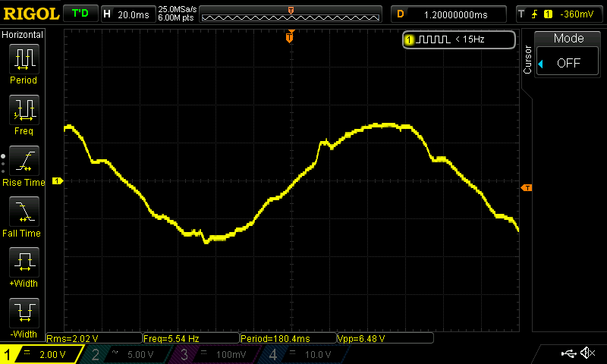Click the trigger rising edge icon
Screen dimensions: 607x364
click(535, 14)
